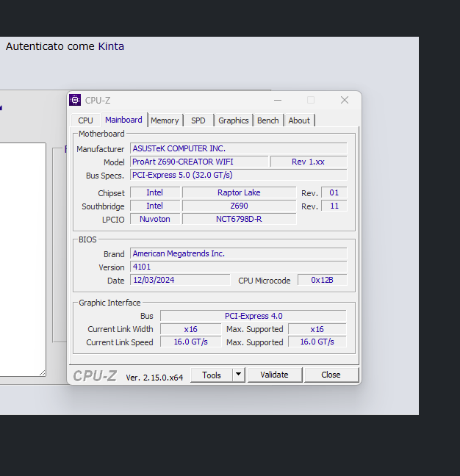Image resolution: width=460 pixels, height=476 pixels.
Task: Click the Manufacturer field ASUSTeK COMPUTER INC.
Action: (x=238, y=148)
